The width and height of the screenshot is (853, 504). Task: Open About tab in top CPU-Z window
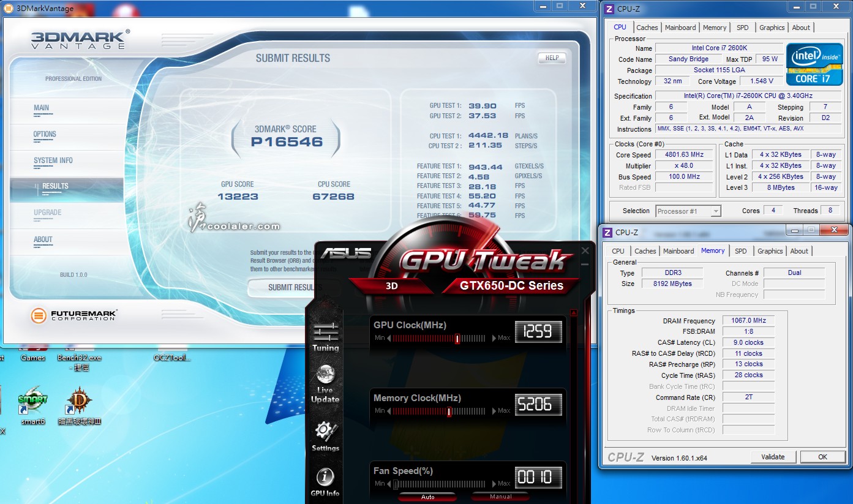click(x=801, y=28)
